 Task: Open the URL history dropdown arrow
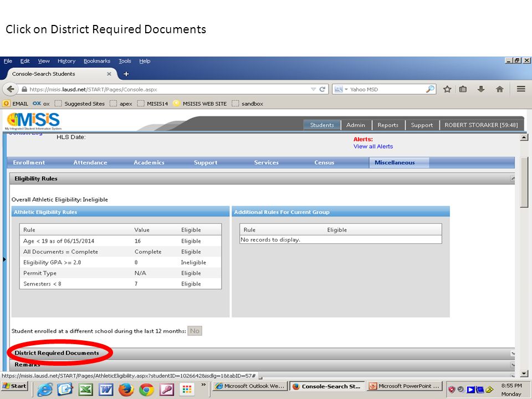coord(313,89)
